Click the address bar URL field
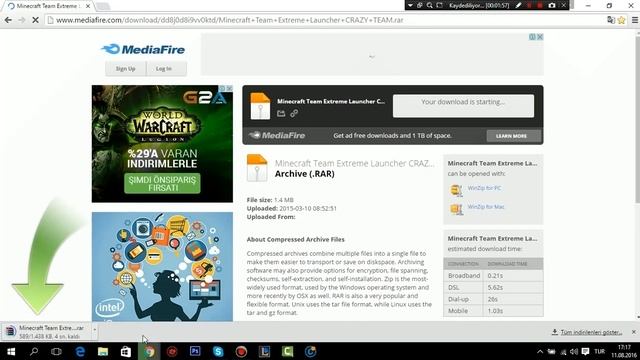Screen dimensions: 640x360 pyautogui.click(x=322, y=20)
